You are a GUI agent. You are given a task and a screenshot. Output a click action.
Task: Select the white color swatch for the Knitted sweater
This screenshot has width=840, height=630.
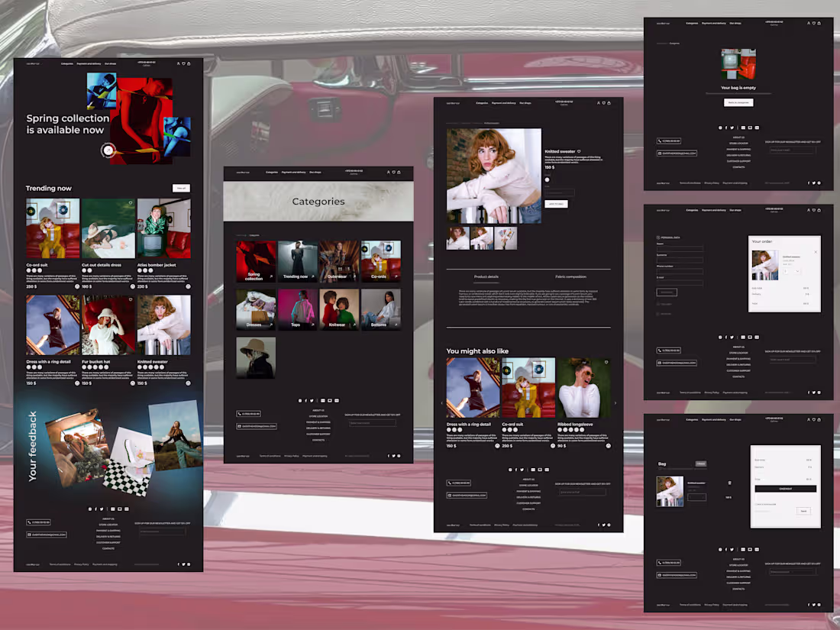pos(548,179)
